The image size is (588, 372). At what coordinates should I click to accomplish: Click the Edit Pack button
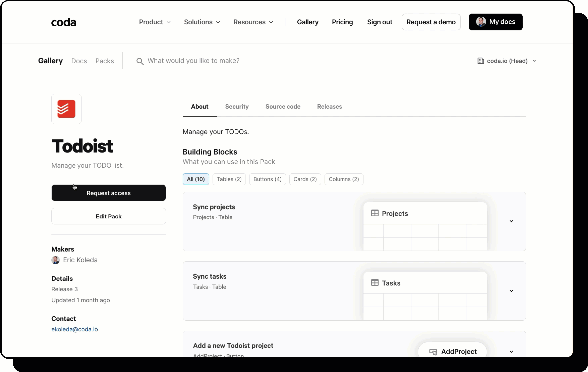click(109, 216)
